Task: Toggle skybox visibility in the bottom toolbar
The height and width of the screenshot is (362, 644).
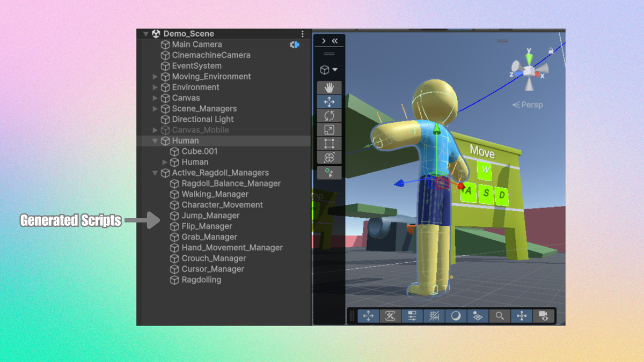Action: tap(478, 316)
